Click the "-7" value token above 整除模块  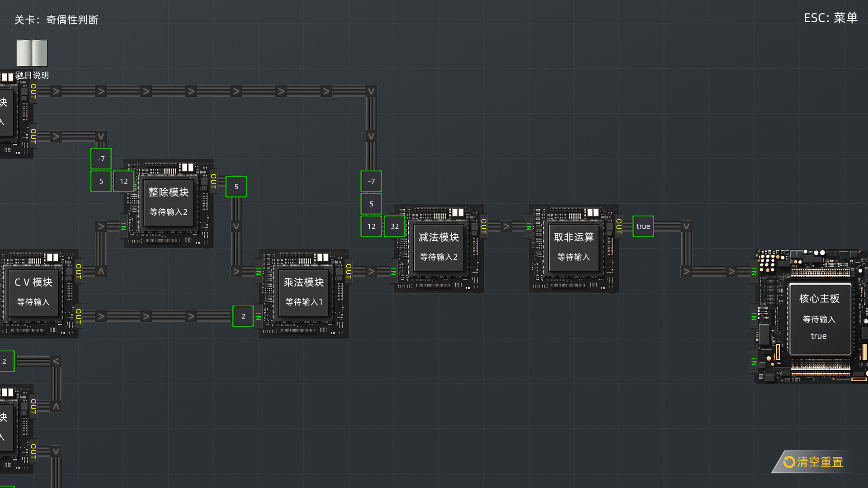[x=100, y=159]
